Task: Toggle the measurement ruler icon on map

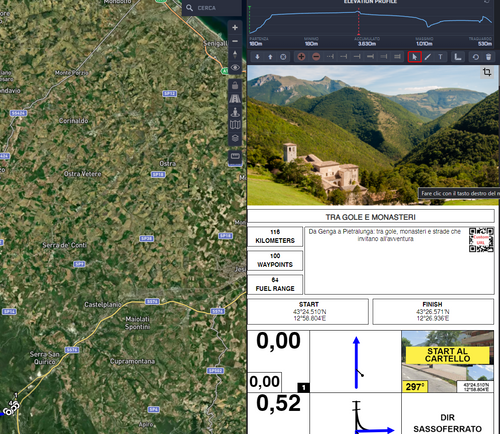Action: 235,156
